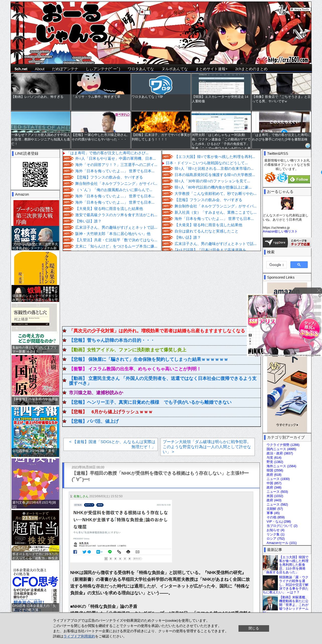Dismiss cookie banner with 閉じる button
Screen dimensions: 322x644
(x=254, y=628)
